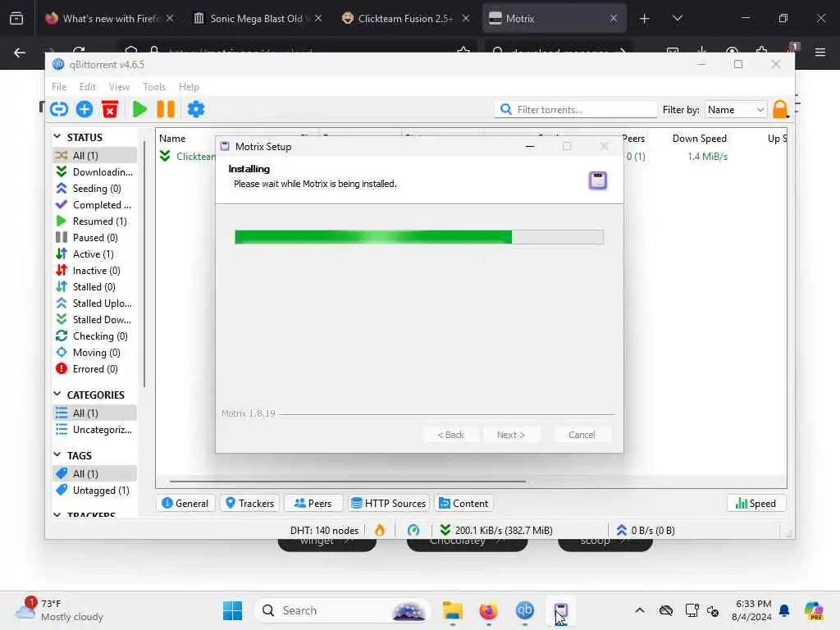Click the upload speed status entry
840x630 pixels.
pos(645,531)
